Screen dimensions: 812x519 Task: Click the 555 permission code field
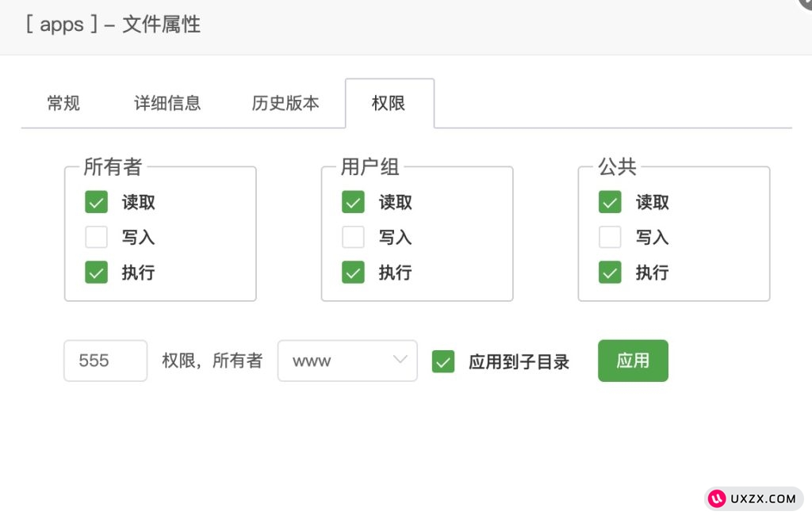tap(105, 361)
